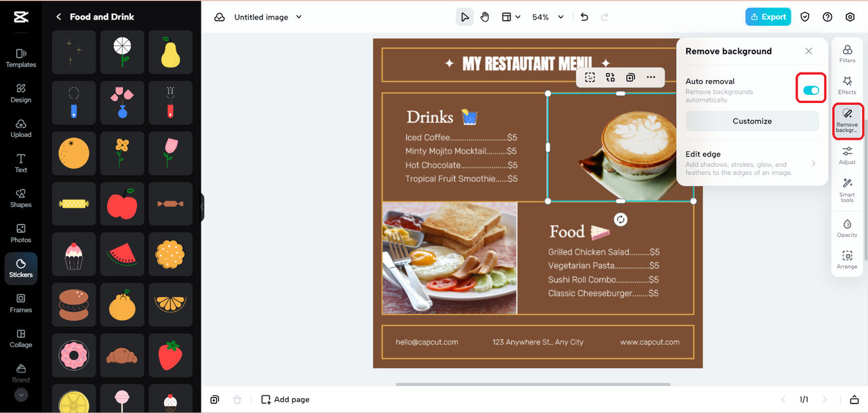Open the Adjust tool
The height and width of the screenshot is (413, 868).
(x=847, y=155)
